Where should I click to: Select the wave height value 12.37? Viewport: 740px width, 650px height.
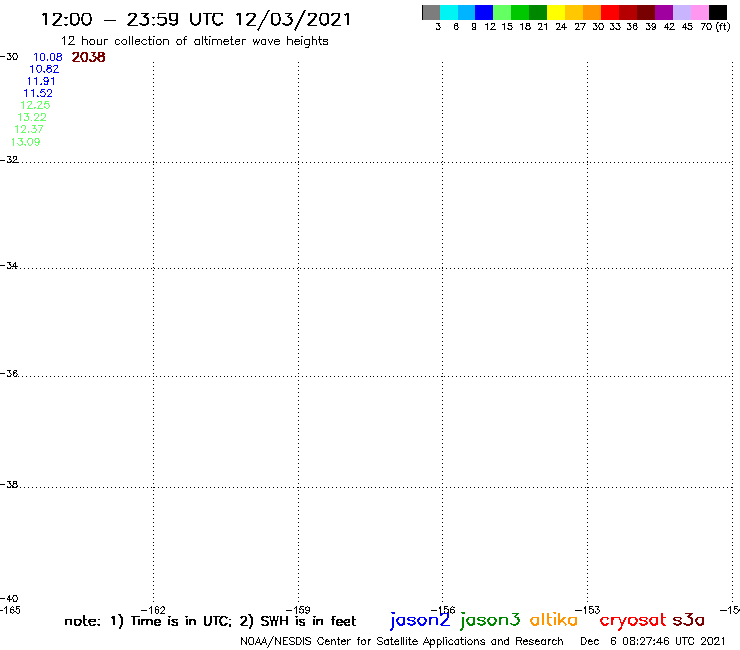[29, 129]
